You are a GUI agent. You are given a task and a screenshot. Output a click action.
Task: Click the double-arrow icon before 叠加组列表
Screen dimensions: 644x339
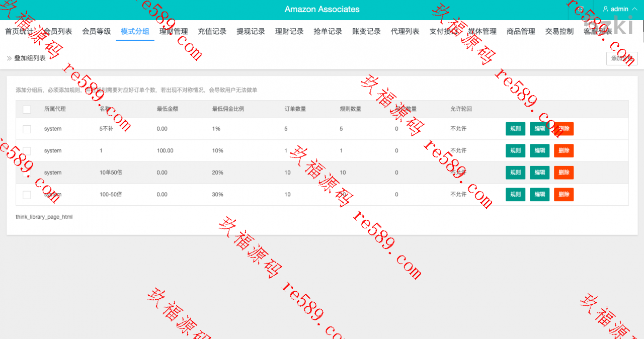pos(9,58)
